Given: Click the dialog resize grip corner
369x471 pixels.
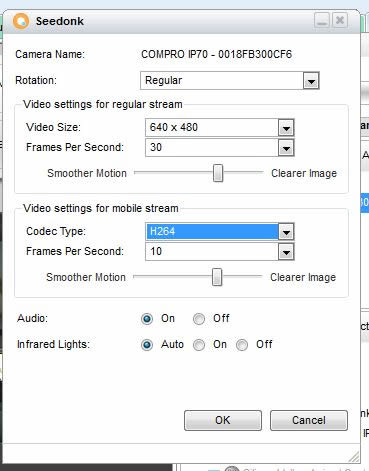Looking at the screenshot, I should pos(354,457).
